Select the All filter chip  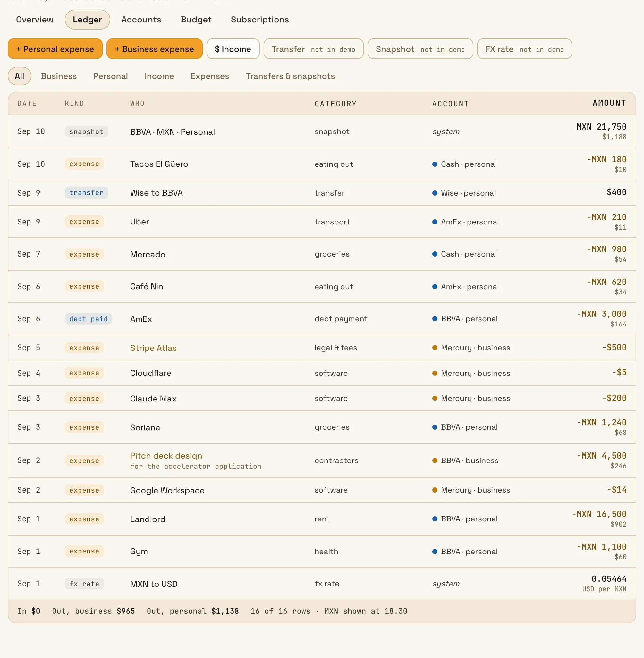tap(20, 76)
